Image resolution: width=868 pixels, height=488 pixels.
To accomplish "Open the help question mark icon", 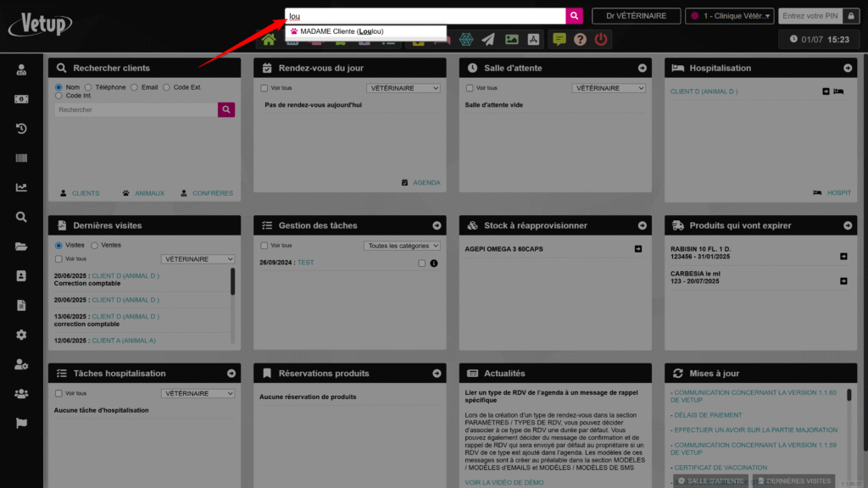I will (x=580, y=39).
